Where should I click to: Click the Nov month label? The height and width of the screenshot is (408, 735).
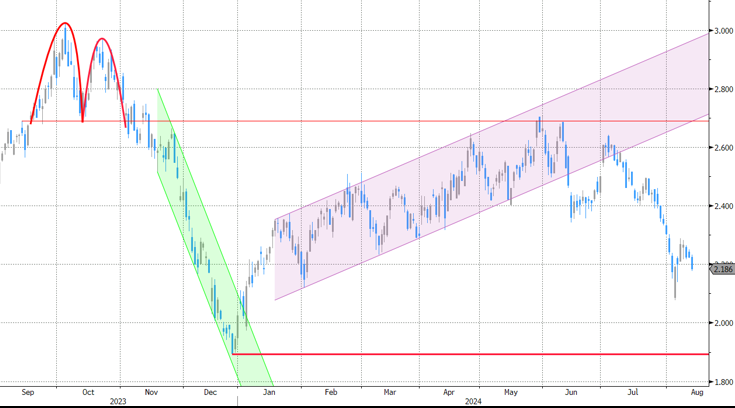click(x=151, y=392)
